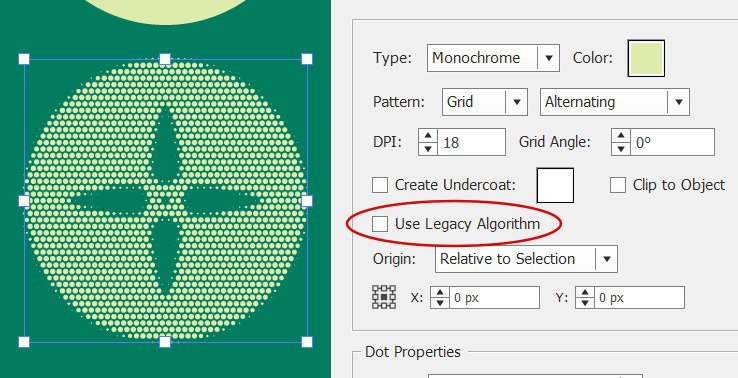Increase the Y offset with up arrow
Image resolution: width=738 pixels, height=378 pixels.
click(x=584, y=292)
